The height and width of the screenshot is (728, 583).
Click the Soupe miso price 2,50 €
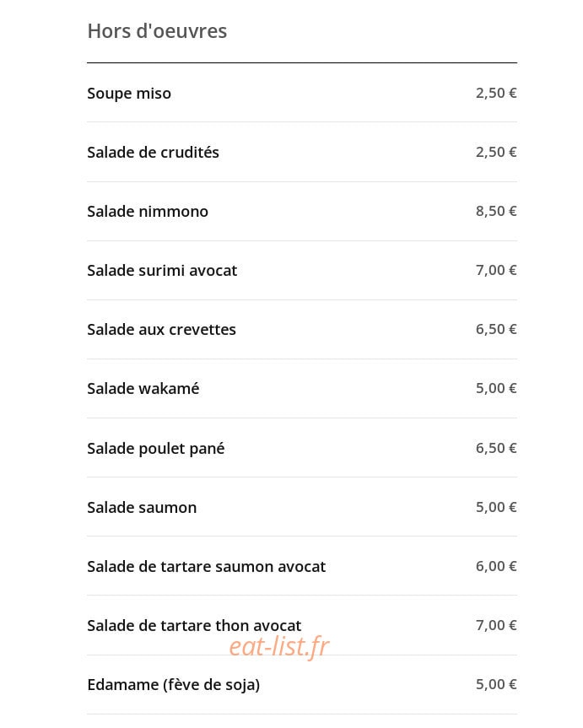(x=496, y=93)
